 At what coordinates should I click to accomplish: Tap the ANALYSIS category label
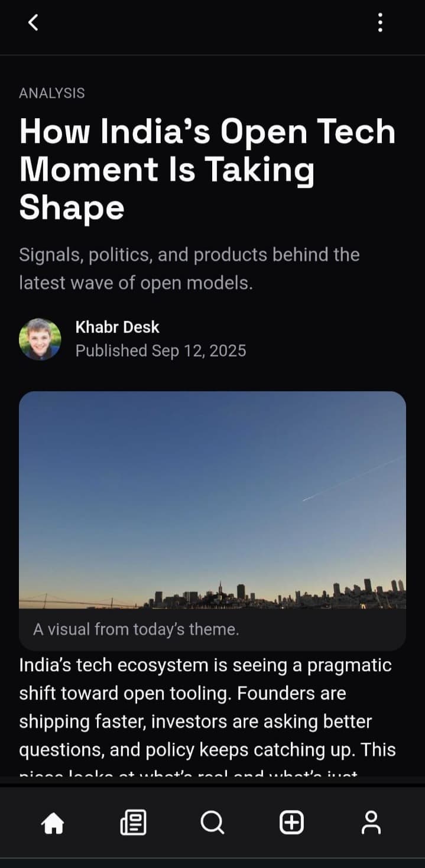(52, 93)
